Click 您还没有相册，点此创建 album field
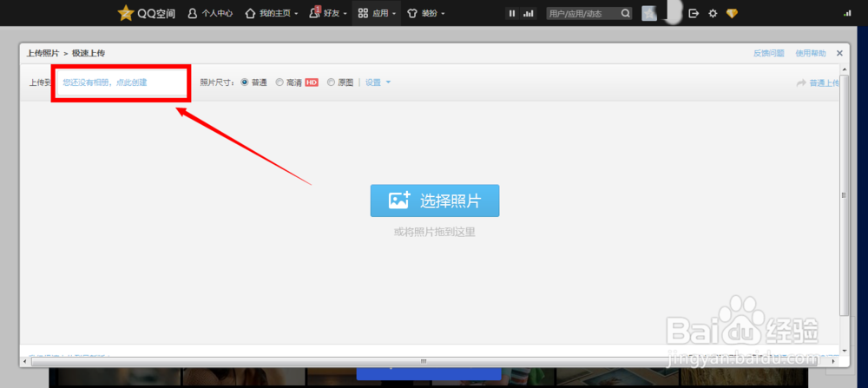868x388 pixels. click(x=122, y=82)
